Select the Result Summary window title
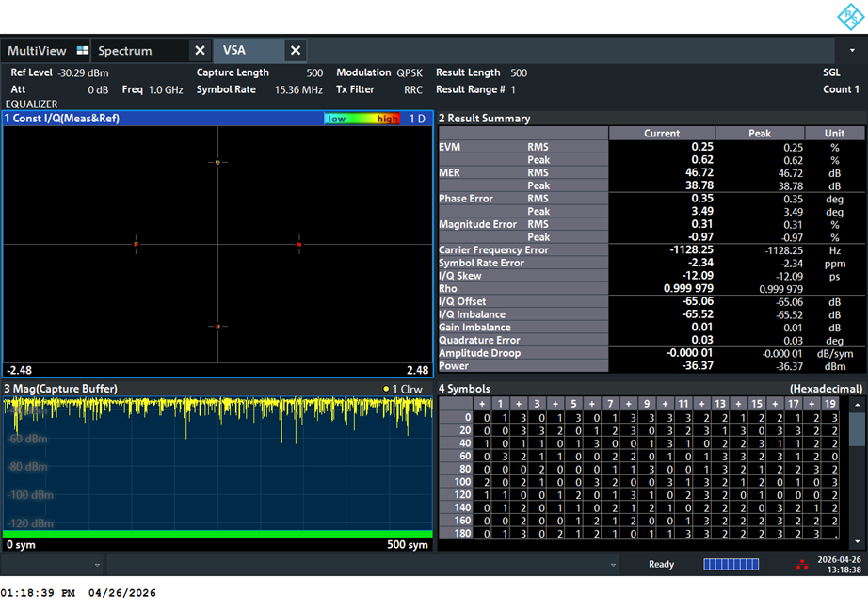This screenshot has width=868, height=610. click(x=485, y=119)
